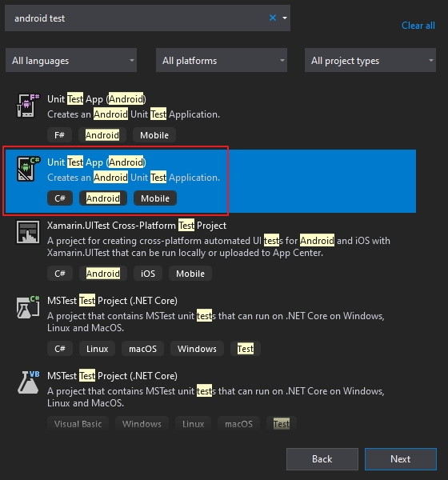This screenshot has height=480, width=448.
Task: Select Visual Basic MSTest Test Project title
Action: [x=112, y=376]
